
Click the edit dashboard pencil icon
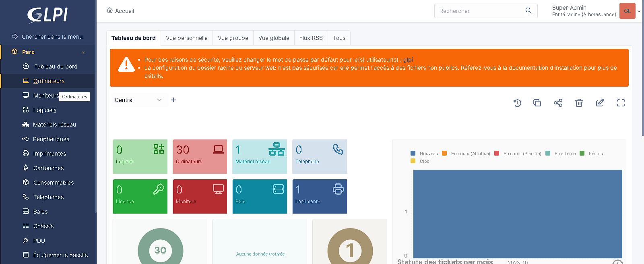click(600, 103)
